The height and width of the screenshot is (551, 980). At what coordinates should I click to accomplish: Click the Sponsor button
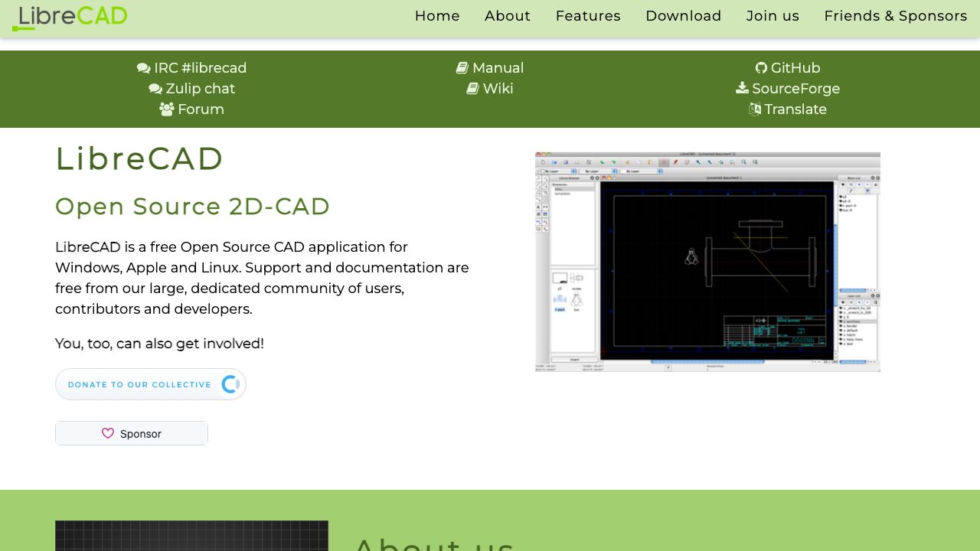(132, 433)
